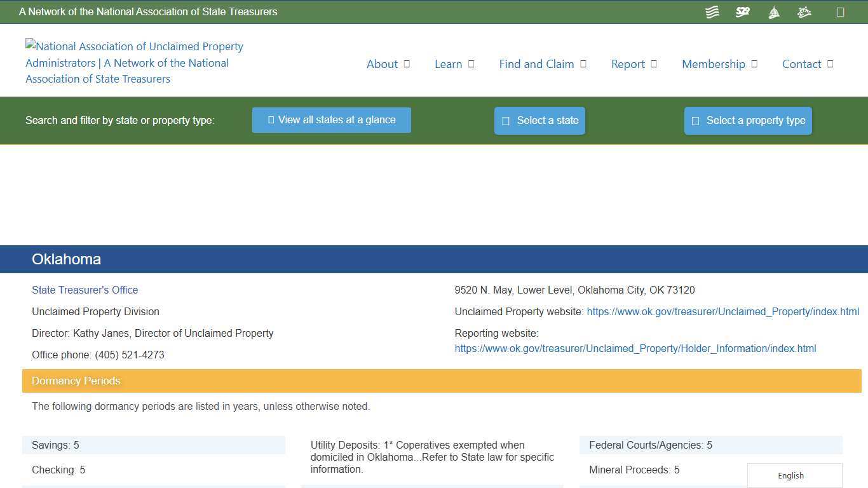Screen dimensions: 868x488
Task: Click the map icon on Select a state
Action: click(505, 120)
